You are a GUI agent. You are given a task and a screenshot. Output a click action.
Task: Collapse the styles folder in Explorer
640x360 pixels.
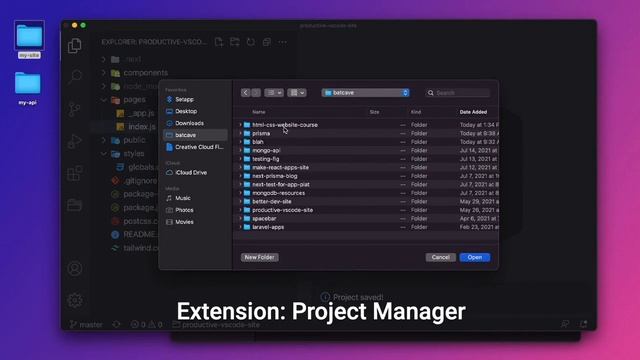(x=104, y=153)
